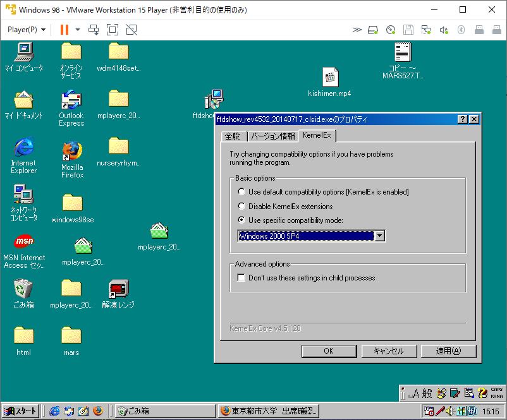The height and width of the screenshot is (420, 507).
Task: Select the nurseryrhym folder
Action: click(x=119, y=152)
